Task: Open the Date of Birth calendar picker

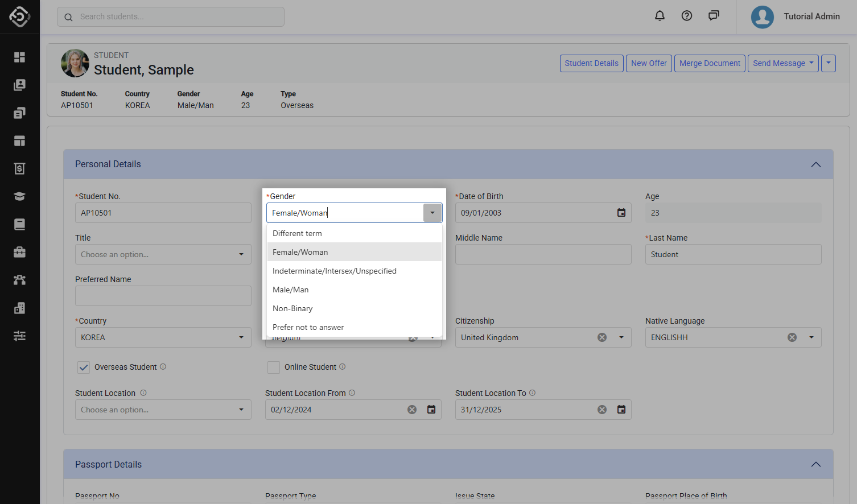Action: click(x=621, y=213)
